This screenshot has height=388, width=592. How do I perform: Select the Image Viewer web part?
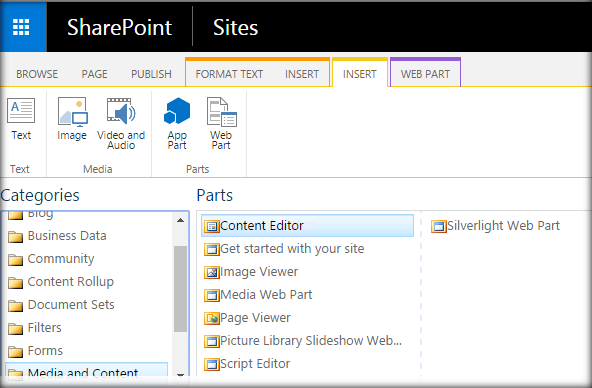[259, 272]
